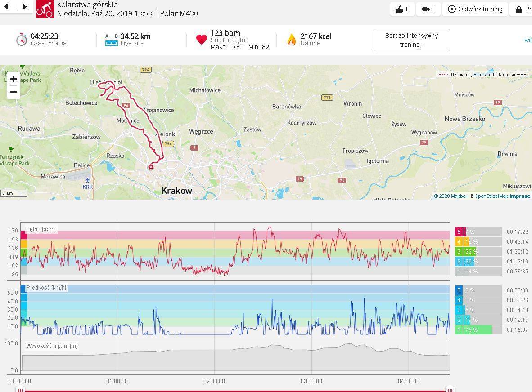
Task: Click left handle of timeline range slider
Action: pyautogui.click(x=20, y=390)
